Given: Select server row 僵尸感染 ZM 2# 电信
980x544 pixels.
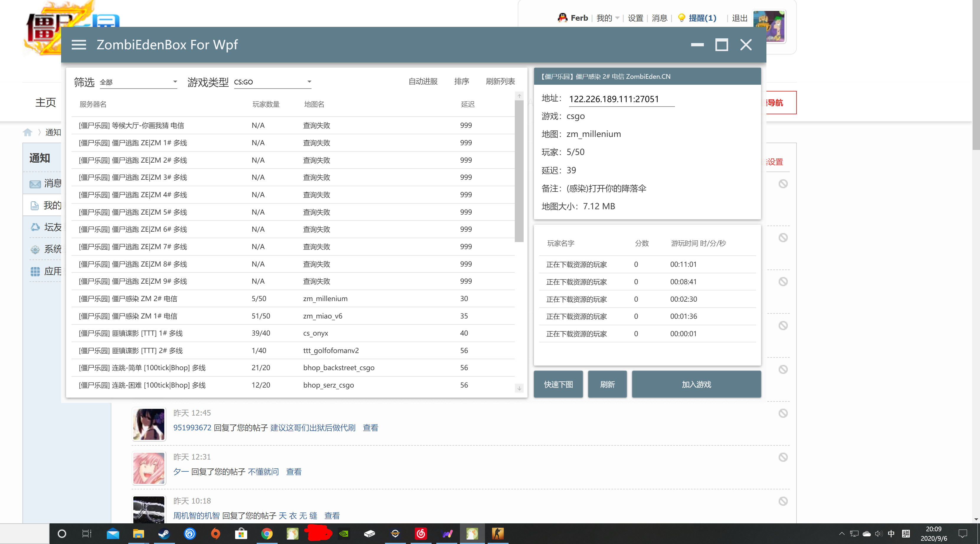Looking at the screenshot, I should 293,298.
